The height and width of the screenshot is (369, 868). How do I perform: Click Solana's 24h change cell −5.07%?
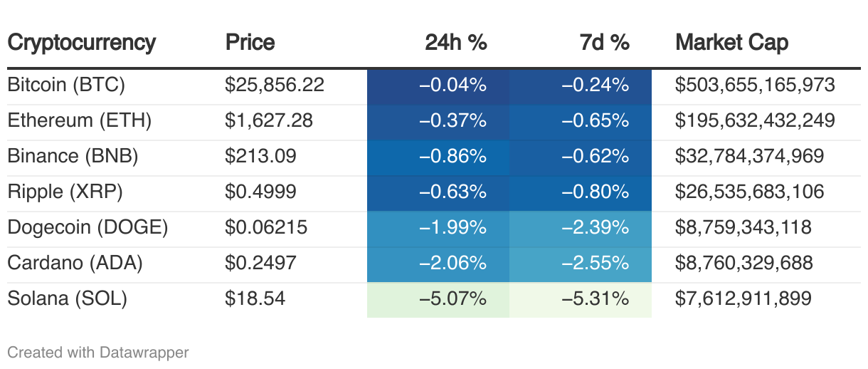[452, 298]
